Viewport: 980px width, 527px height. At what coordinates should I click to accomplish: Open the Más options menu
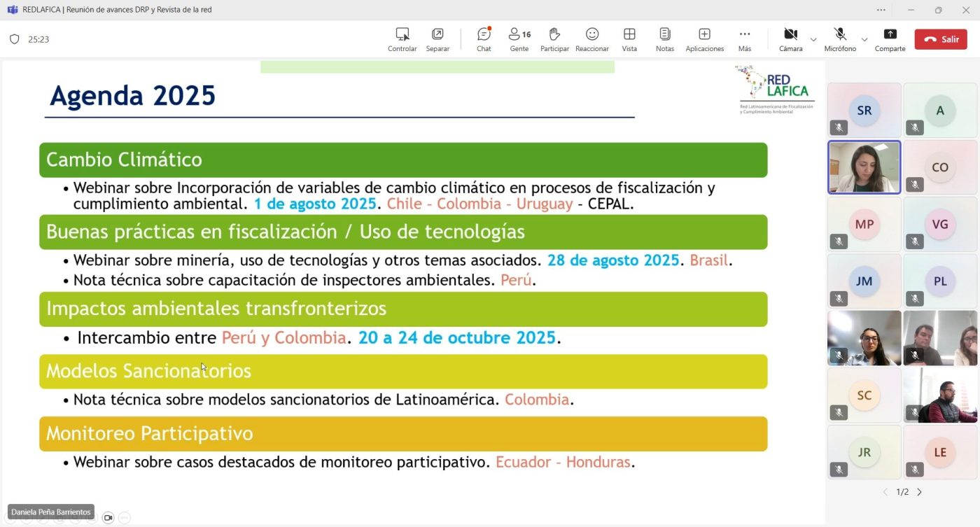pyautogui.click(x=745, y=39)
